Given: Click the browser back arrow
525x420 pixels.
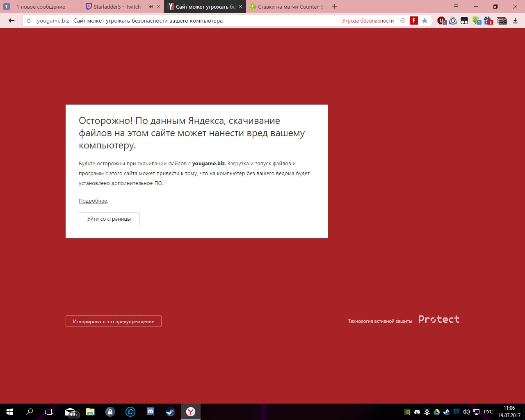Looking at the screenshot, I should click(11, 21).
